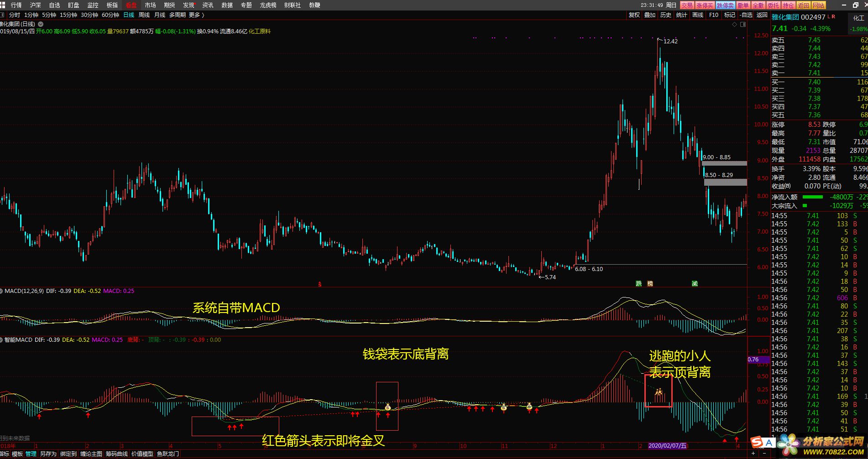Click the 网站 button
This screenshot has height=459, width=868.
click(x=819, y=5)
